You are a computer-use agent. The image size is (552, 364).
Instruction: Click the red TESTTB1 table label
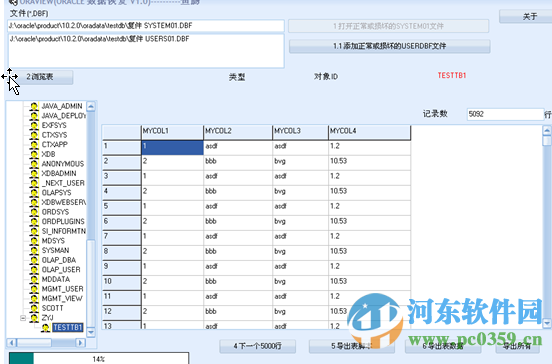click(x=452, y=76)
